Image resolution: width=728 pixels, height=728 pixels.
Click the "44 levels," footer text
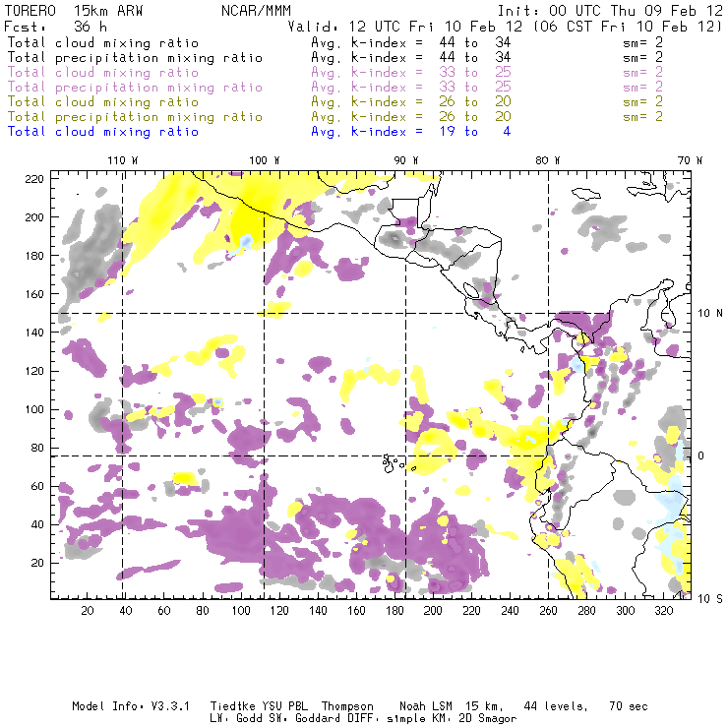[x=556, y=706]
